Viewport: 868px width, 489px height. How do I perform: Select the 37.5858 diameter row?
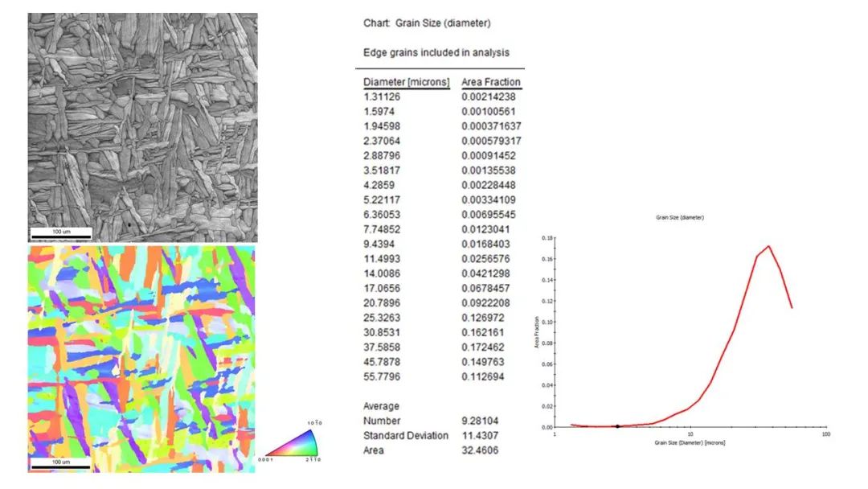tap(383, 347)
